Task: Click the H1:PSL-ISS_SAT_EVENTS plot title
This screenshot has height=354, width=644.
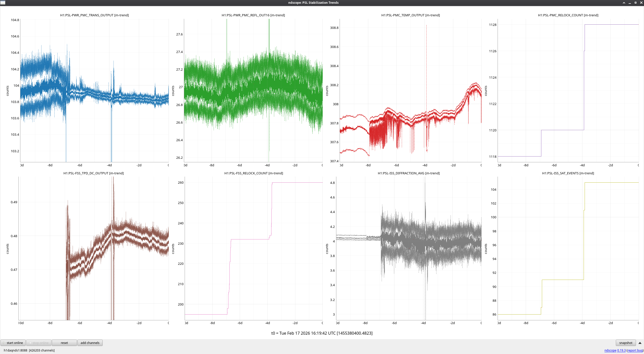Action: [x=568, y=173]
